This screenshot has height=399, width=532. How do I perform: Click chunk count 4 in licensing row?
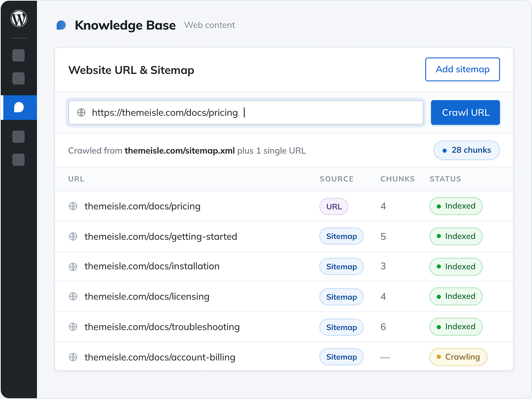383,296
